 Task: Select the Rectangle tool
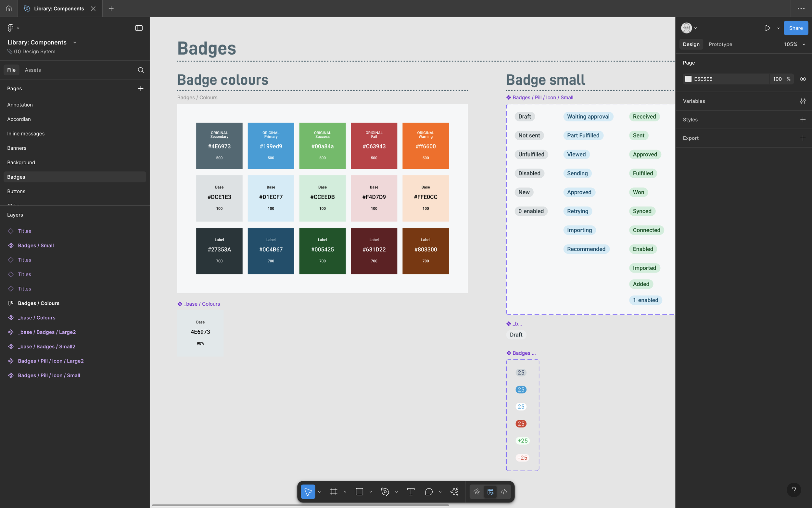360,491
